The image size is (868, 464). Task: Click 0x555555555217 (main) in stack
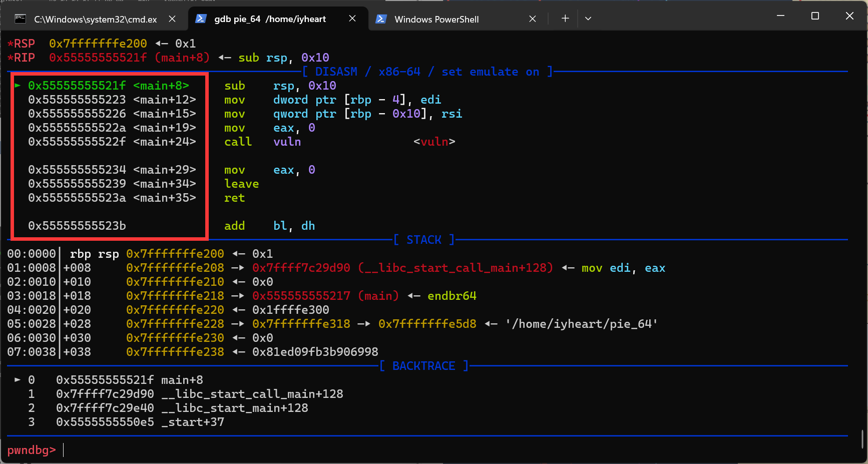pos(326,296)
